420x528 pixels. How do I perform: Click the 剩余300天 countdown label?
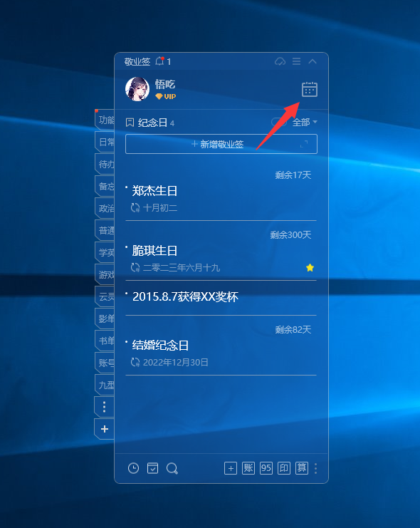pos(290,234)
